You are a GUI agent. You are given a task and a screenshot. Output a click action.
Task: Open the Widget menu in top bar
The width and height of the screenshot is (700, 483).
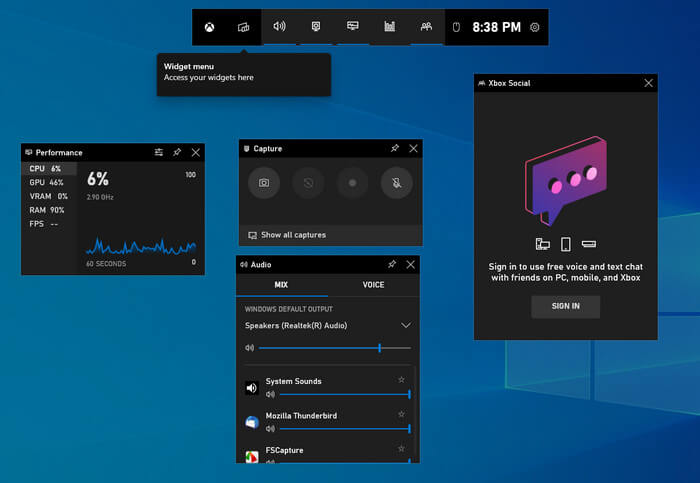pos(243,27)
